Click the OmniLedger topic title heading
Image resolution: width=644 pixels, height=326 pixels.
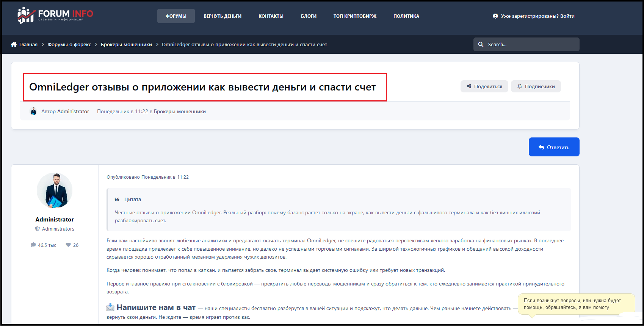[202, 87]
